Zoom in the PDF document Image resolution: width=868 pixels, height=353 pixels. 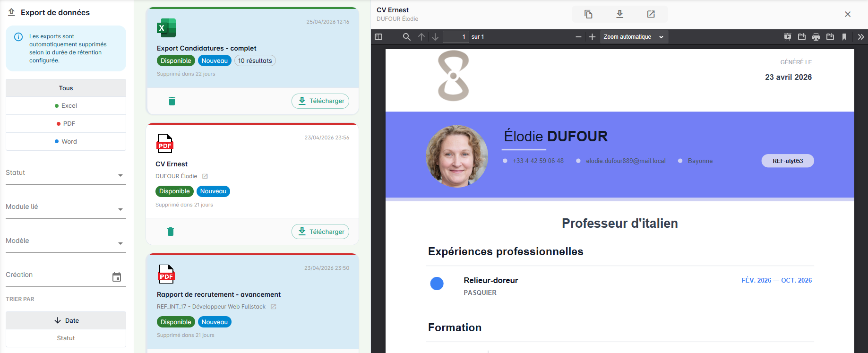pyautogui.click(x=592, y=37)
